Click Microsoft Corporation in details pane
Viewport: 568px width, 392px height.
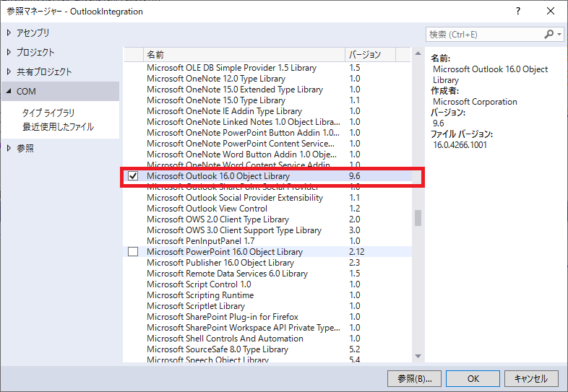475,102
